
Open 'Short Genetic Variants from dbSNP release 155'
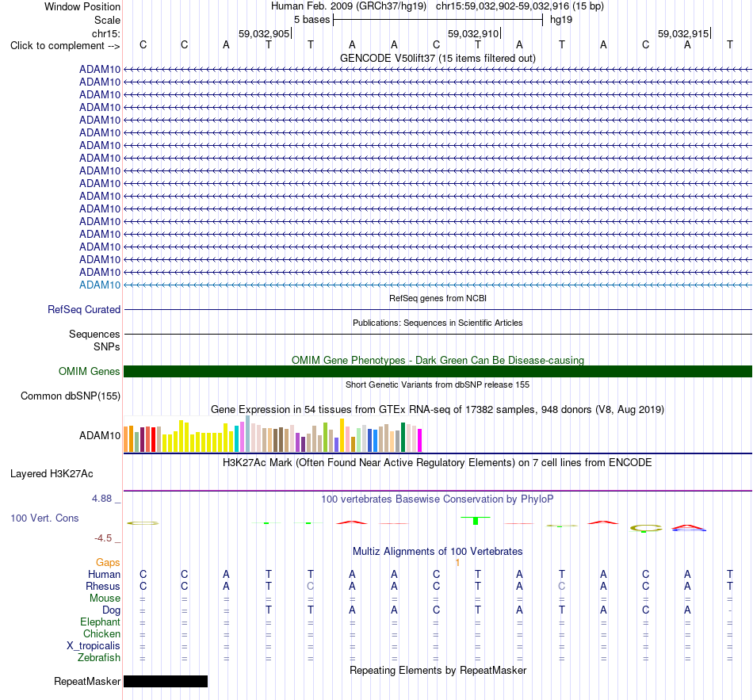coord(438,384)
